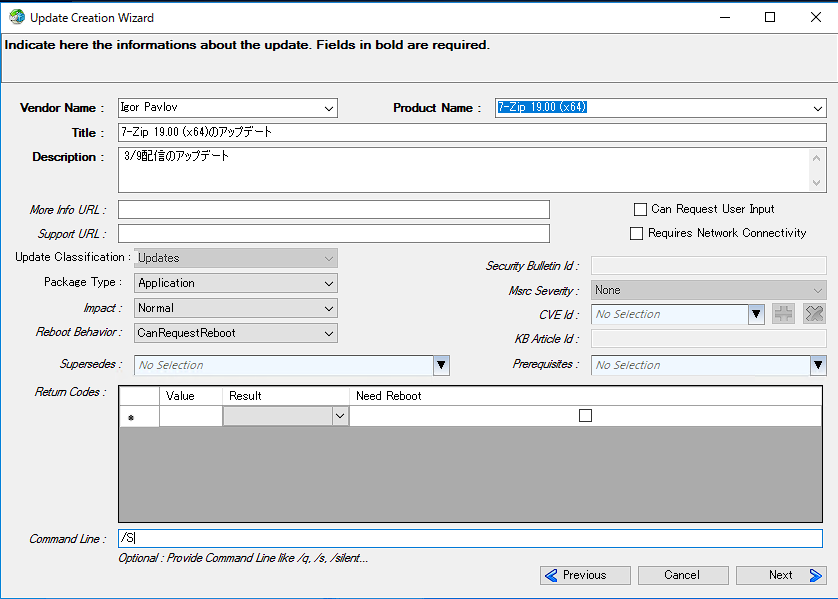Open the Msrc Severity dropdown
The image size is (838, 599).
[x=817, y=291]
